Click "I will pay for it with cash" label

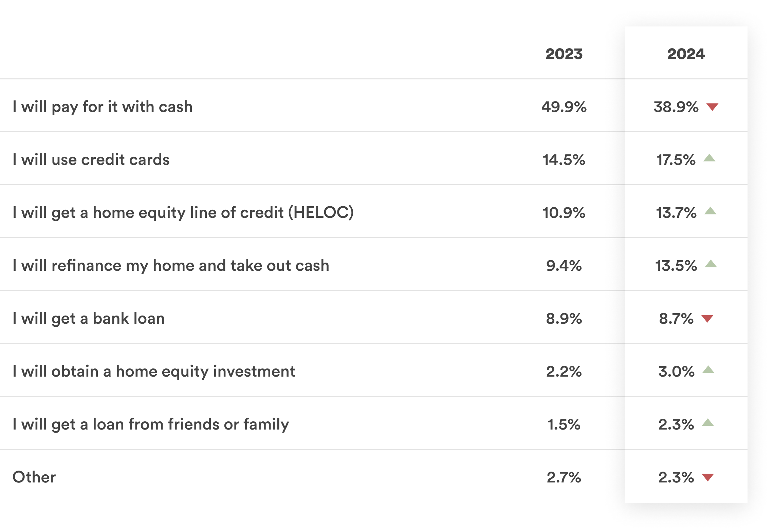(103, 107)
